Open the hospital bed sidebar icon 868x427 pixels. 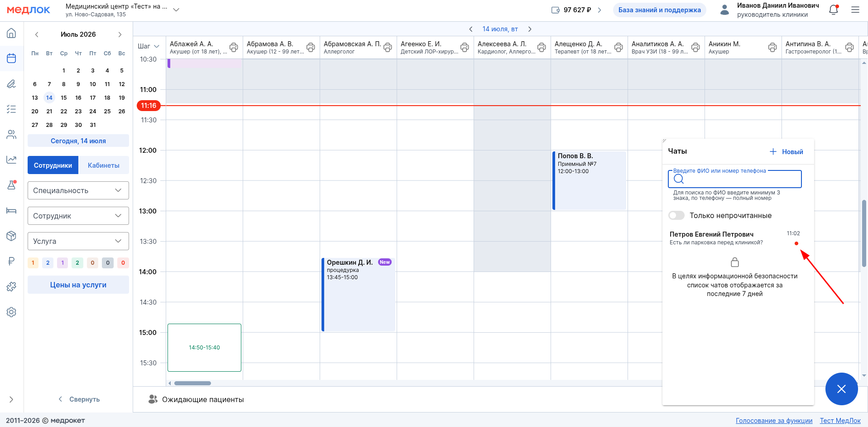11,210
